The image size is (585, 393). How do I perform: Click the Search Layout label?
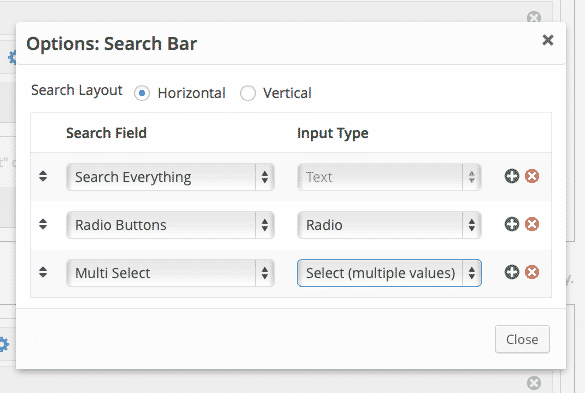click(77, 90)
